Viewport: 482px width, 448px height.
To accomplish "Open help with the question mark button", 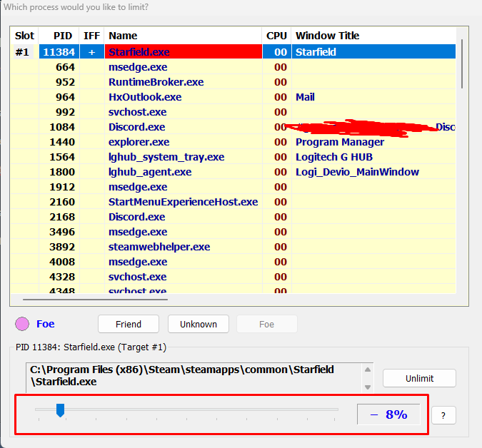I will (x=443, y=415).
